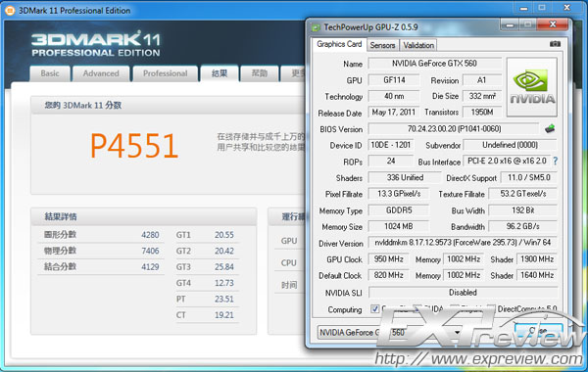The image size is (588, 372).
Task: Click the ROPs value 24
Action: [391, 162]
